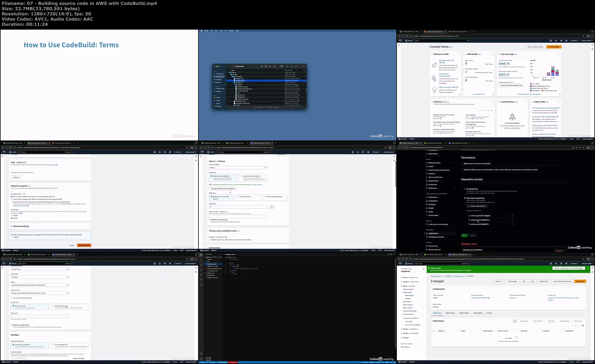Image resolution: width=595 pixels, height=364 pixels.
Task: Open the notifications bell on Console Home
Action: point(556,41)
